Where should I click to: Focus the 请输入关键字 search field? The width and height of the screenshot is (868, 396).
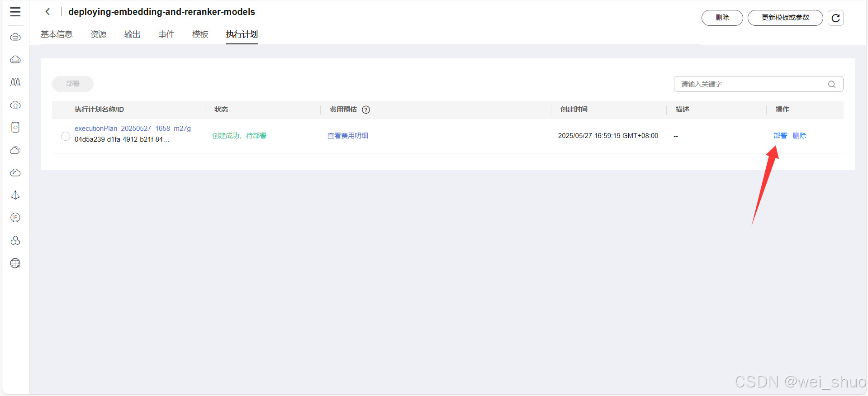[759, 84]
